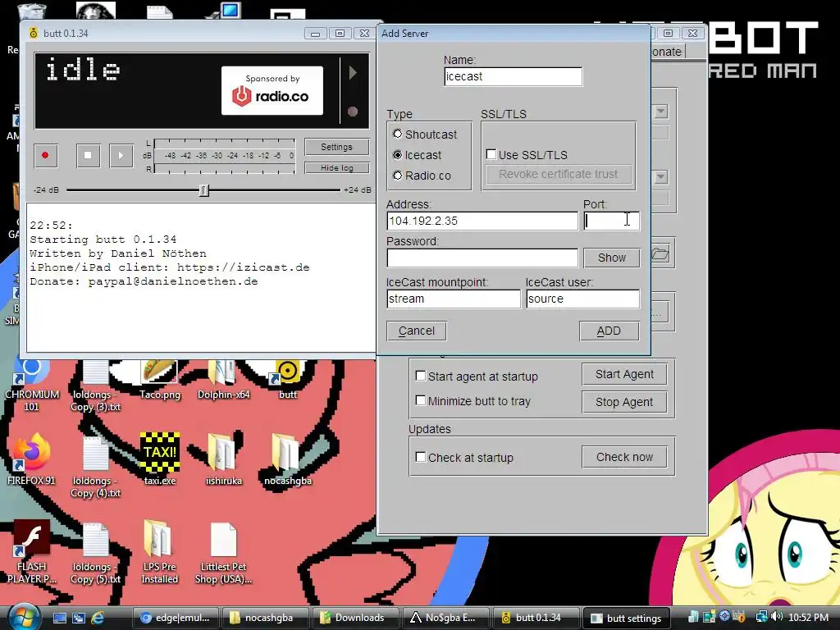The image size is (840, 630).
Task: Select loldongs - Copy (3).txt file
Action: 95,386
